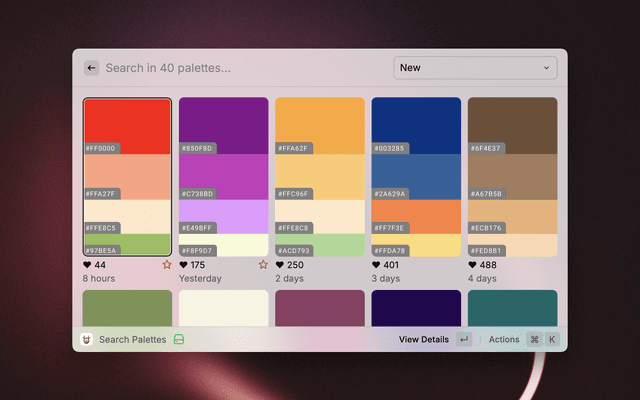Choose the brown #6F4E37 color swatch
640x400 pixels.
[512, 125]
